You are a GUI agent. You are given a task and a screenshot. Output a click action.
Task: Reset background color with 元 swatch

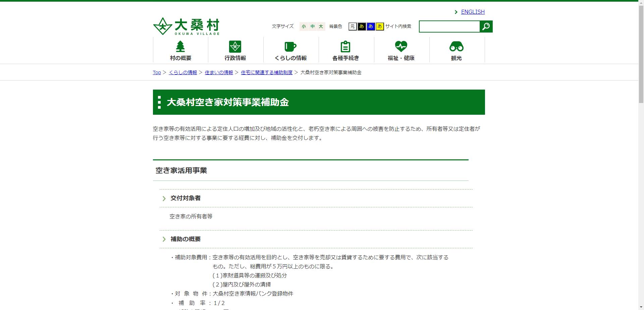pos(353,27)
